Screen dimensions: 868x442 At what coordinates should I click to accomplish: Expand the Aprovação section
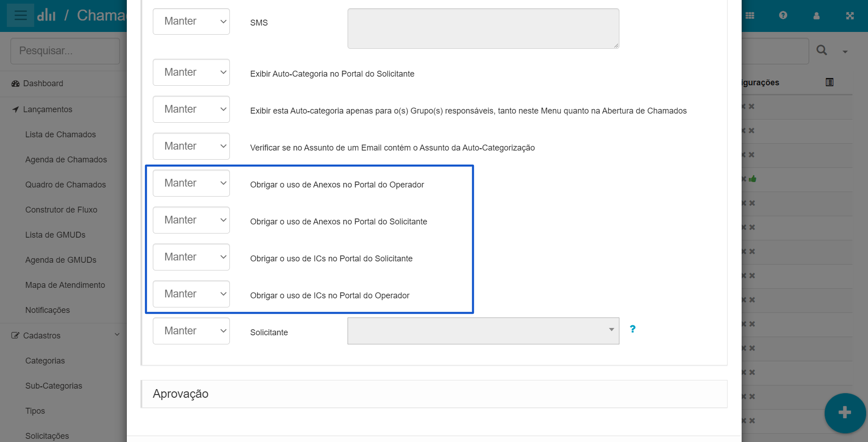[x=434, y=394]
